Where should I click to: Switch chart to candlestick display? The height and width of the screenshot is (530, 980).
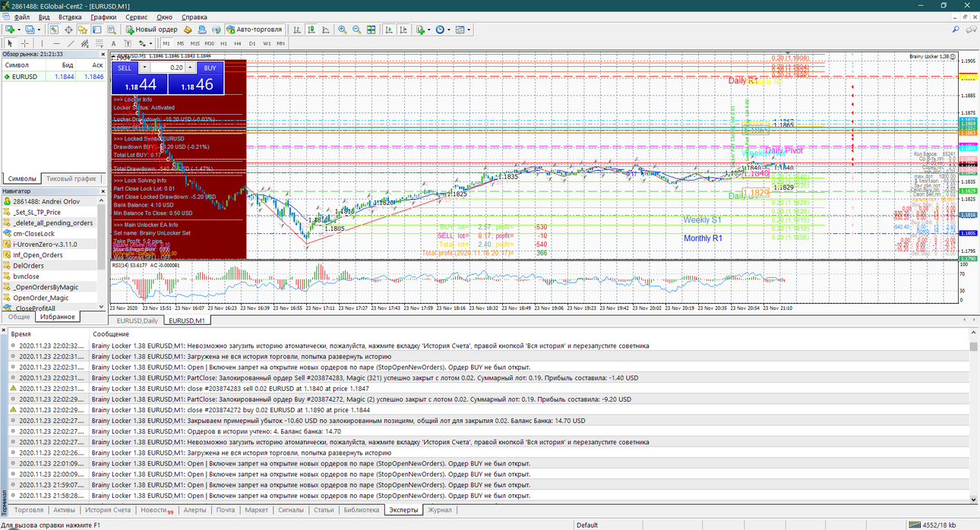(x=311, y=30)
